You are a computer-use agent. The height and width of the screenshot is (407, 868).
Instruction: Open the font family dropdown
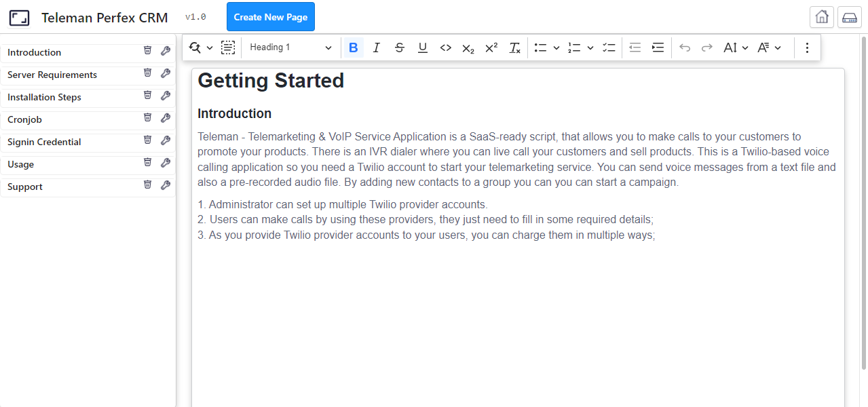tap(770, 47)
